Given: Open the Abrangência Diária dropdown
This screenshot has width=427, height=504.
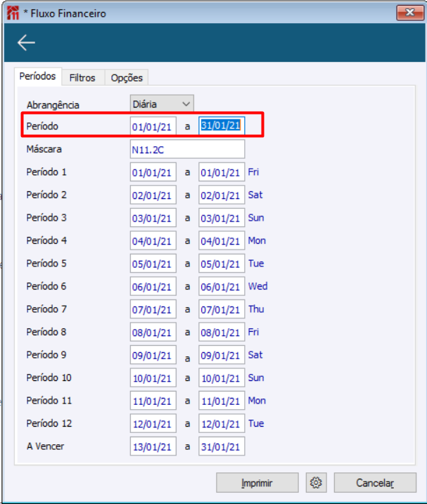Looking at the screenshot, I should point(162,104).
